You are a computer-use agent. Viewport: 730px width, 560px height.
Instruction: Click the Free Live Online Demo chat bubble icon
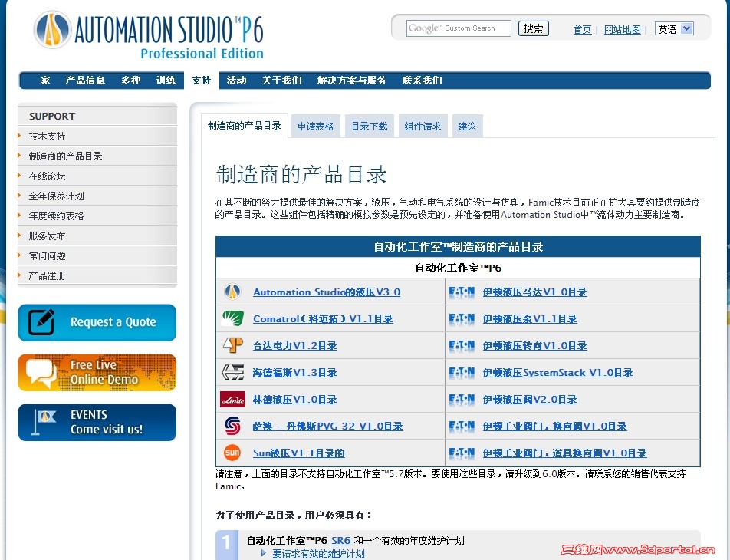coord(41,373)
